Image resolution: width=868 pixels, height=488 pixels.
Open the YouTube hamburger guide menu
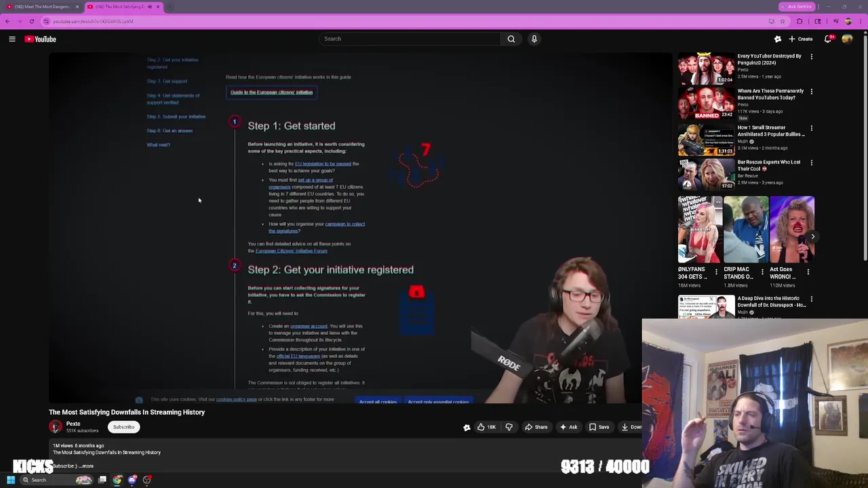click(x=12, y=39)
